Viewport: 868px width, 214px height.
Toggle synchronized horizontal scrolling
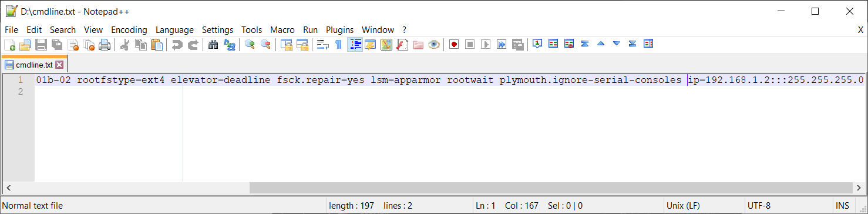pos(302,44)
